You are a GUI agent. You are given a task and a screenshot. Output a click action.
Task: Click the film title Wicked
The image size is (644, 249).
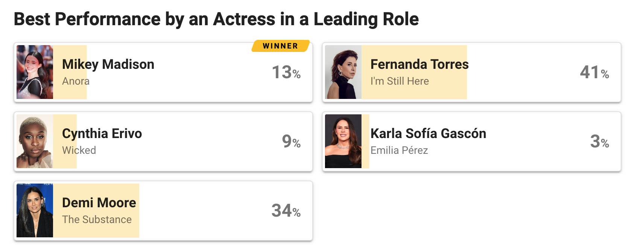point(79,150)
